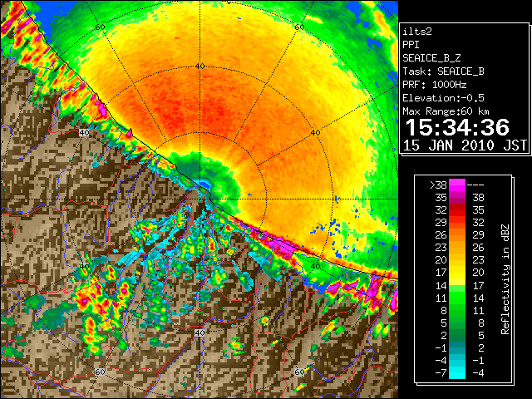The width and height of the screenshot is (532, 399).
Task: Click the blue no-echo patch at radar center
Action: point(204,185)
